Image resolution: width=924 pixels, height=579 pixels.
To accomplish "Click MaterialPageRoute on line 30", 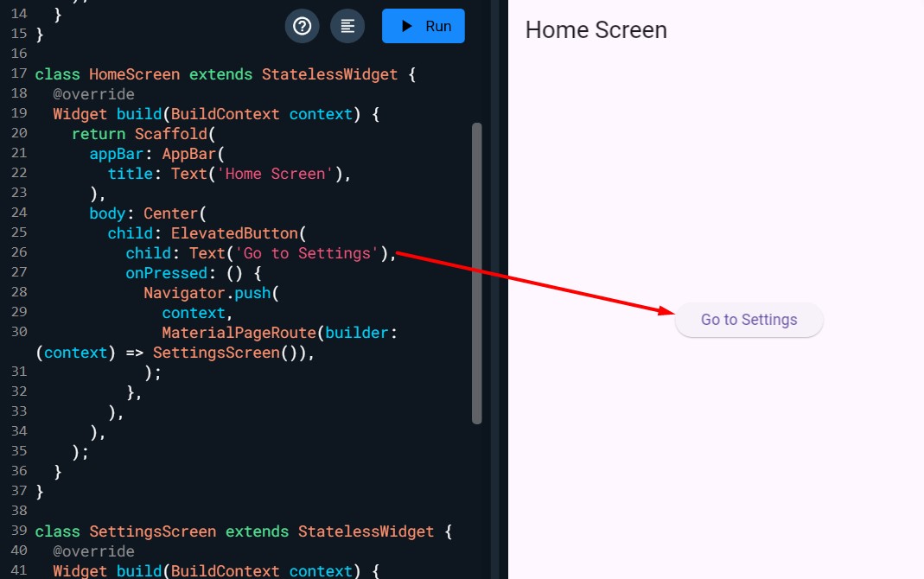I will coord(239,333).
